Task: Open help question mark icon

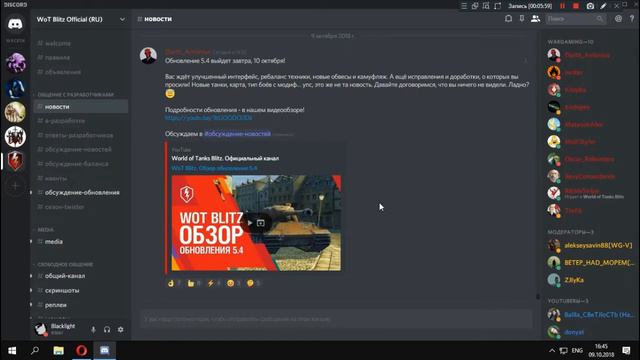Action: (x=632, y=19)
